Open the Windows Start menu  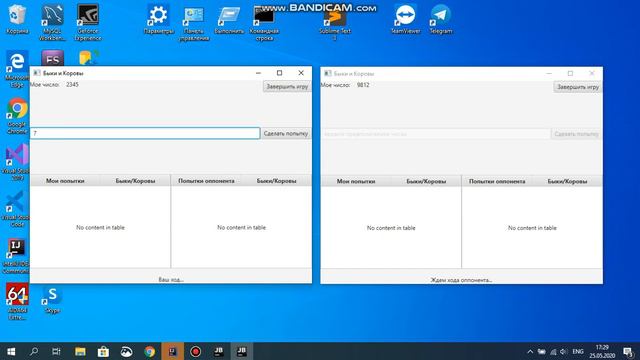coord(11,351)
